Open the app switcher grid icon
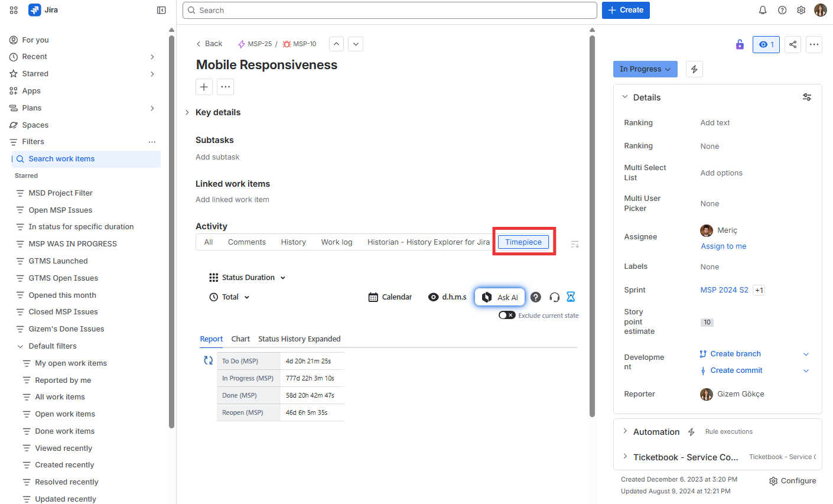The width and height of the screenshot is (833, 504). 14,10
